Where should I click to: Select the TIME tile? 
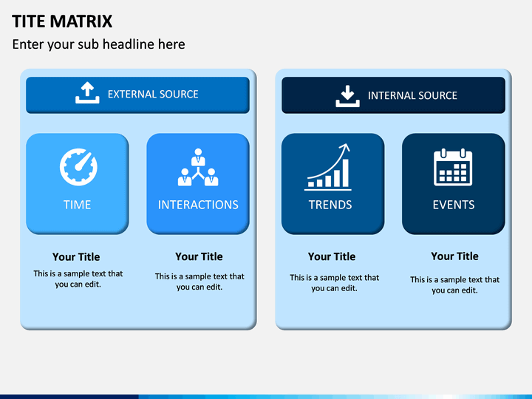[78, 183]
